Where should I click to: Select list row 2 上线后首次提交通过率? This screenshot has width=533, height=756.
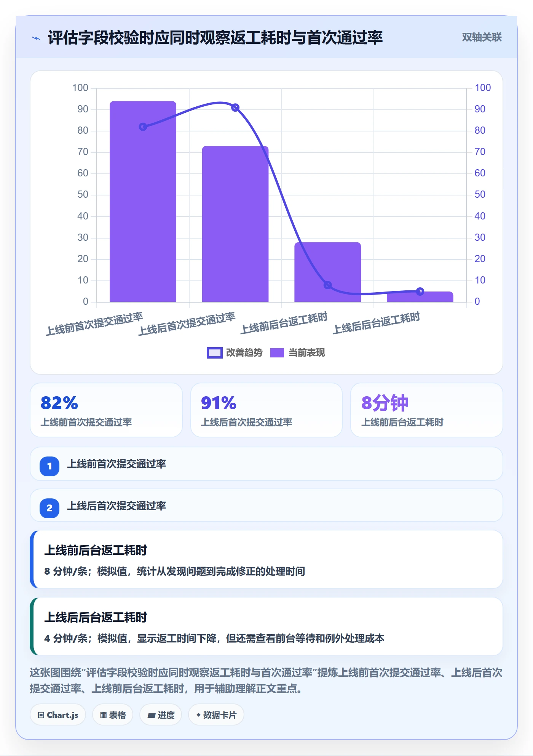[266, 506]
